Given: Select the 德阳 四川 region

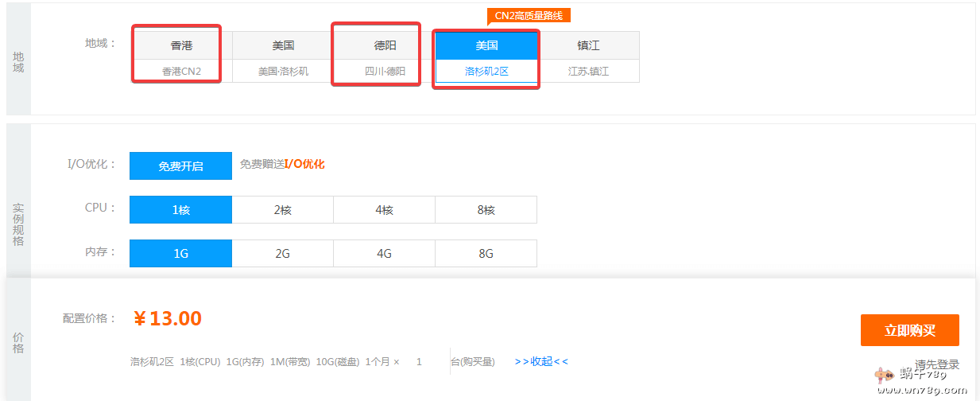Looking at the screenshot, I should pos(385,57).
